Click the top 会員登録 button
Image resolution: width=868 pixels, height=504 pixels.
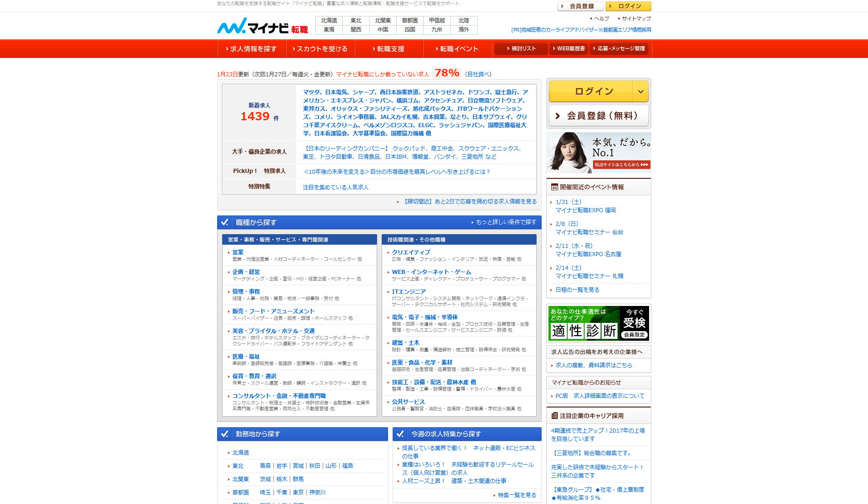(580, 6)
